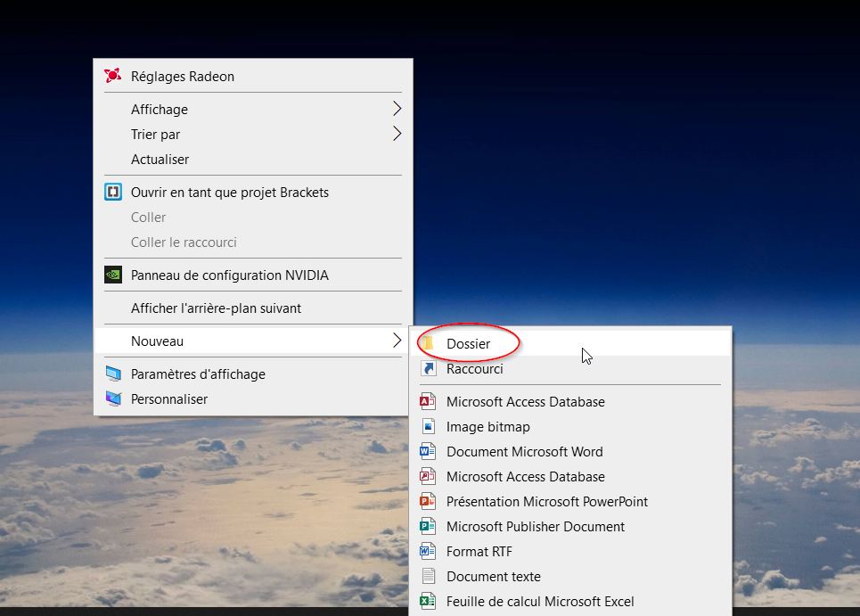Click the Brackets icon for Ouvrir en tant que projet
This screenshot has height=616, width=860.
point(113,192)
